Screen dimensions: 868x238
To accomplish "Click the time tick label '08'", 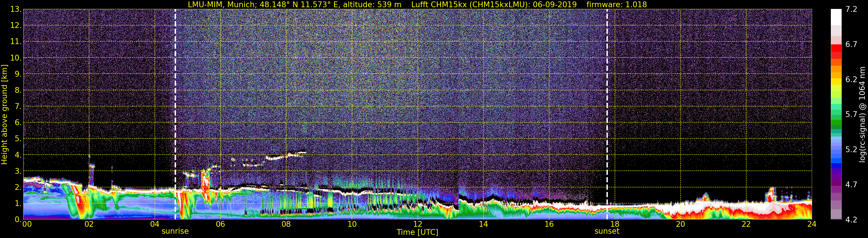I will coord(286,224).
